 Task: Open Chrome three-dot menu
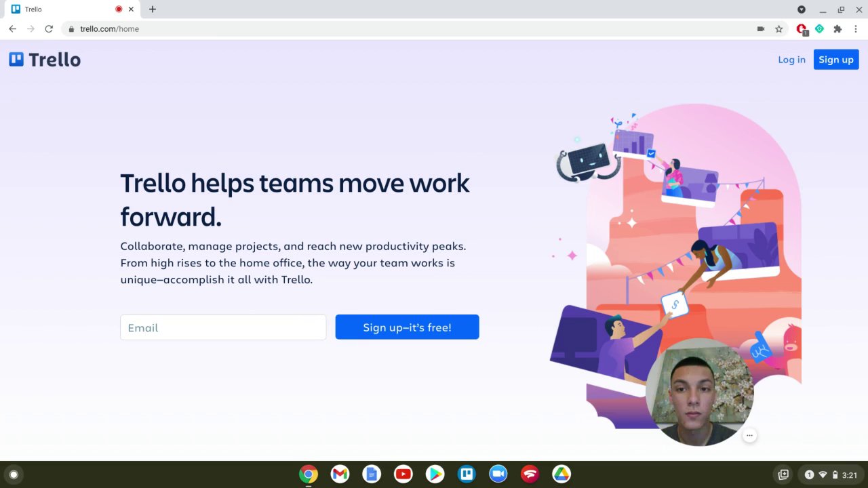856,29
